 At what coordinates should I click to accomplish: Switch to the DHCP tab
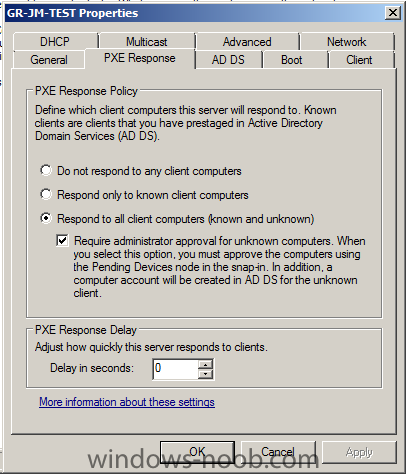(55, 42)
